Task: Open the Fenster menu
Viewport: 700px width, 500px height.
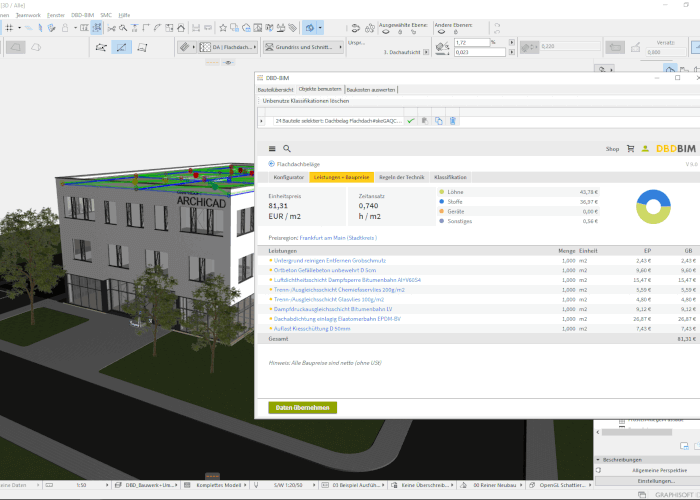Action: tap(56, 15)
